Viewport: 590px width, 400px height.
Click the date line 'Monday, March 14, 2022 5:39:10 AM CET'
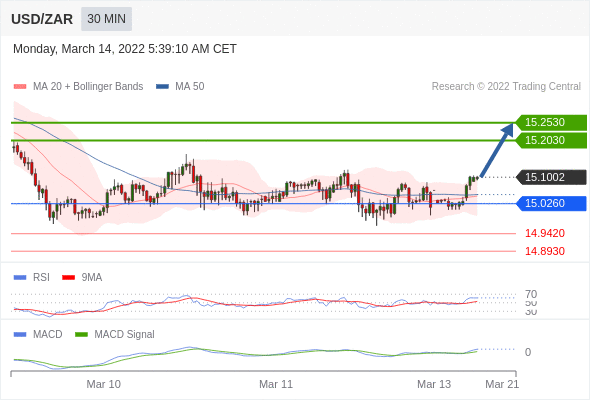pos(125,49)
